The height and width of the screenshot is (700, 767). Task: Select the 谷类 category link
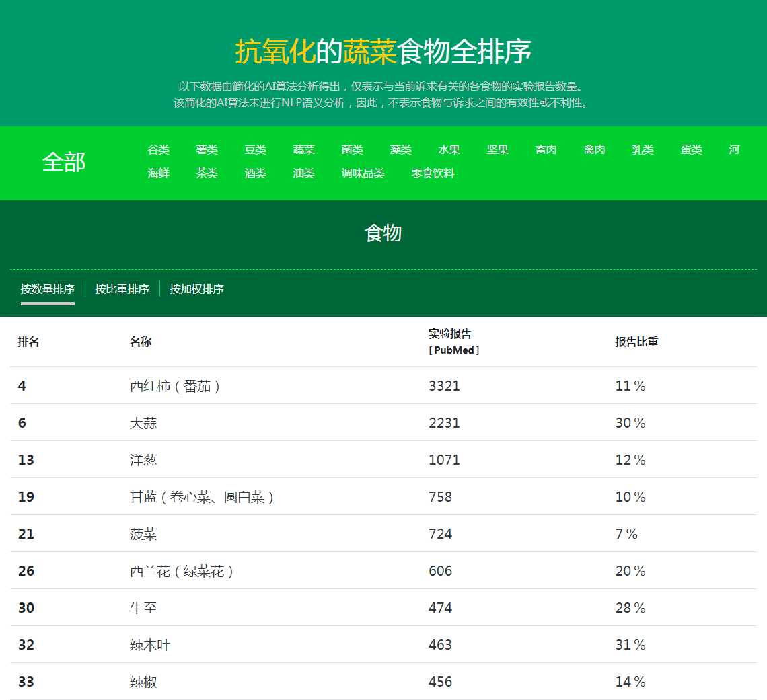158,150
